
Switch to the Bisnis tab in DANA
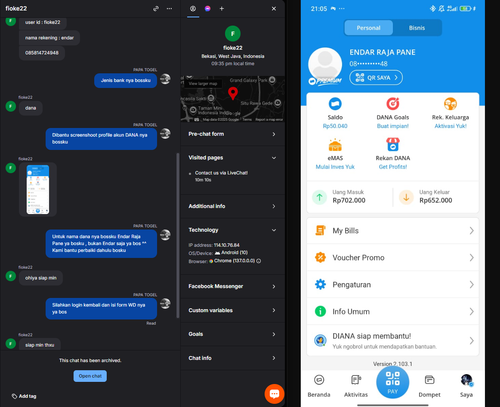click(x=417, y=28)
